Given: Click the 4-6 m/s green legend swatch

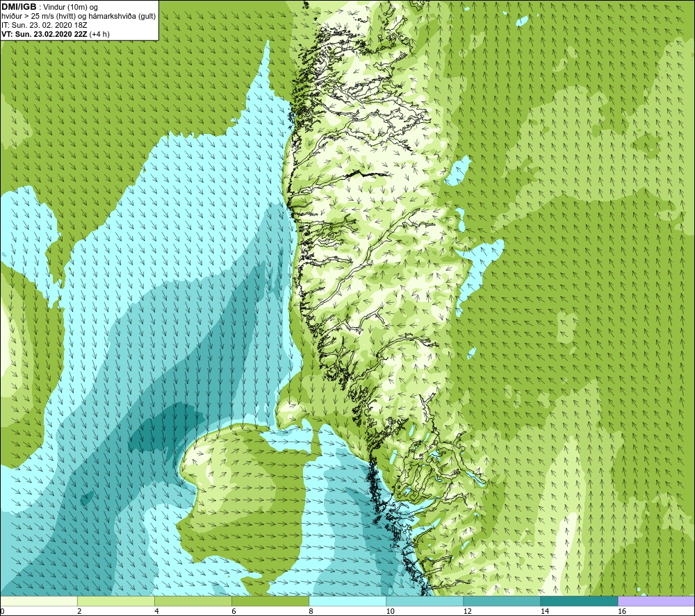Looking at the screenshot, I should click(x=193, y=601).
